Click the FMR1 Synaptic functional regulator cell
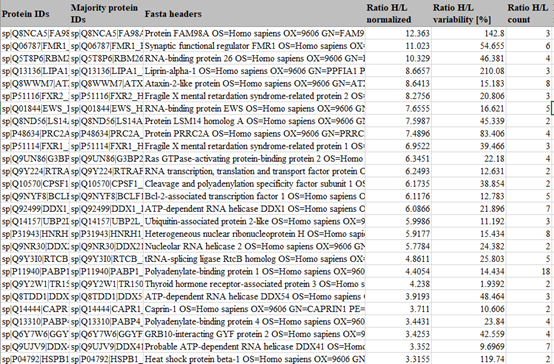 (254, 46)
